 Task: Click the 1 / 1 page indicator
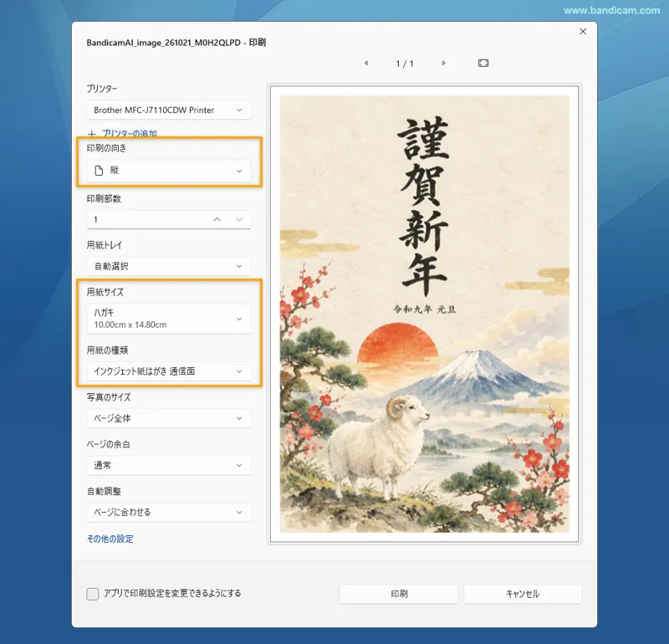pos(405,64)
